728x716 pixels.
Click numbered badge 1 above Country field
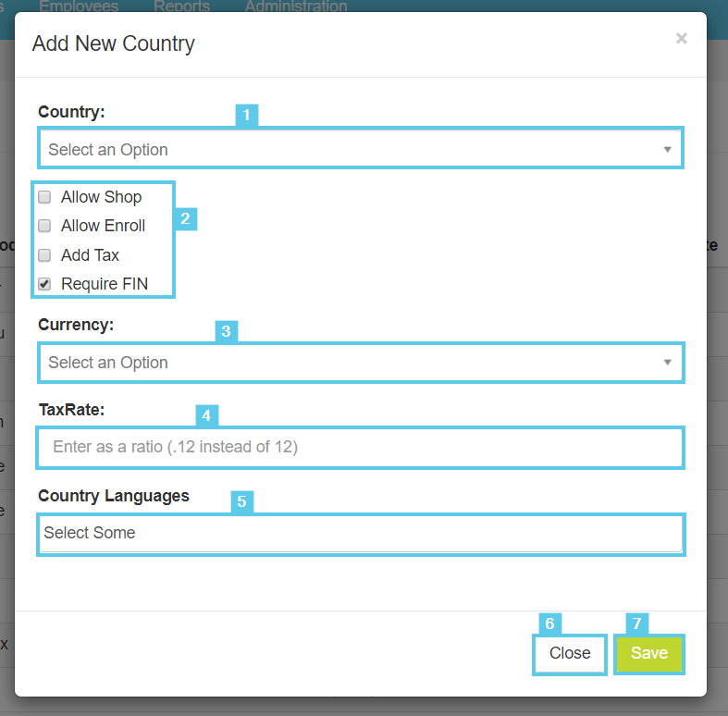point(246,115)
